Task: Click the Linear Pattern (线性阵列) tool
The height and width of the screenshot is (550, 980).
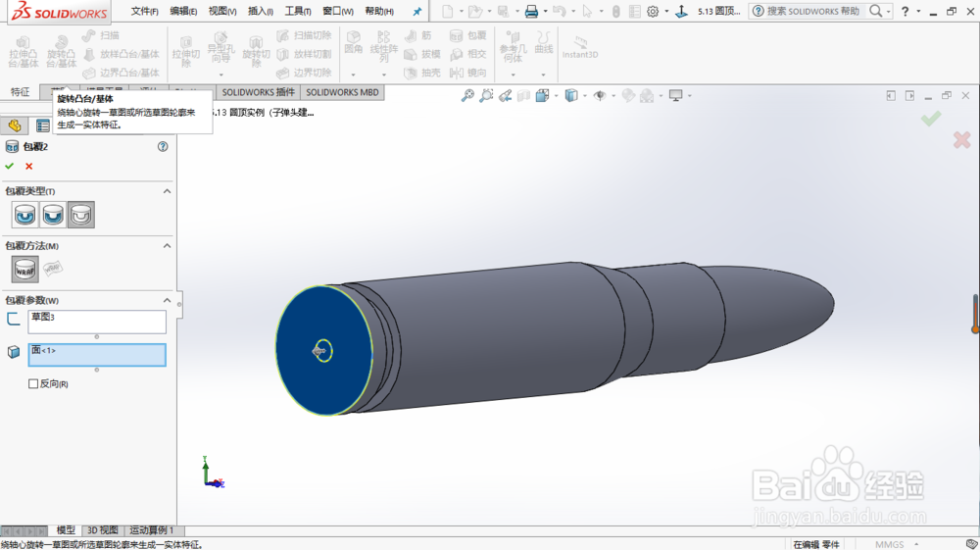Action: click(x=384, y=47)
